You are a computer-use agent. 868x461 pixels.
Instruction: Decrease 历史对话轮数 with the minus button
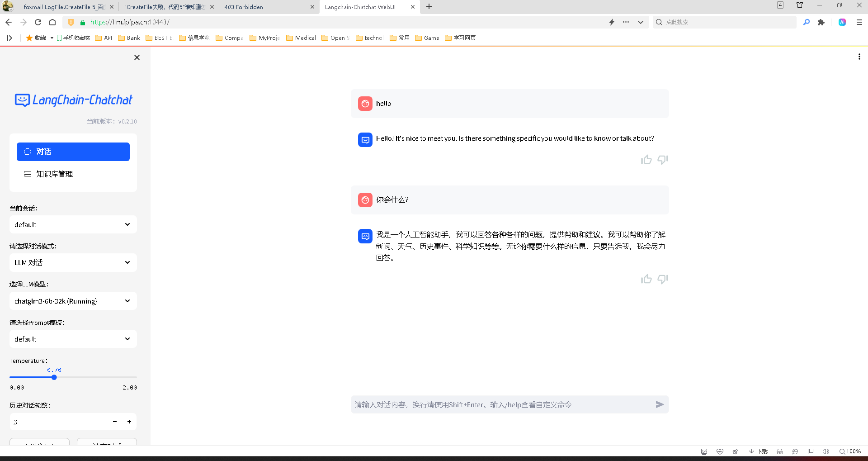(115, 422)
